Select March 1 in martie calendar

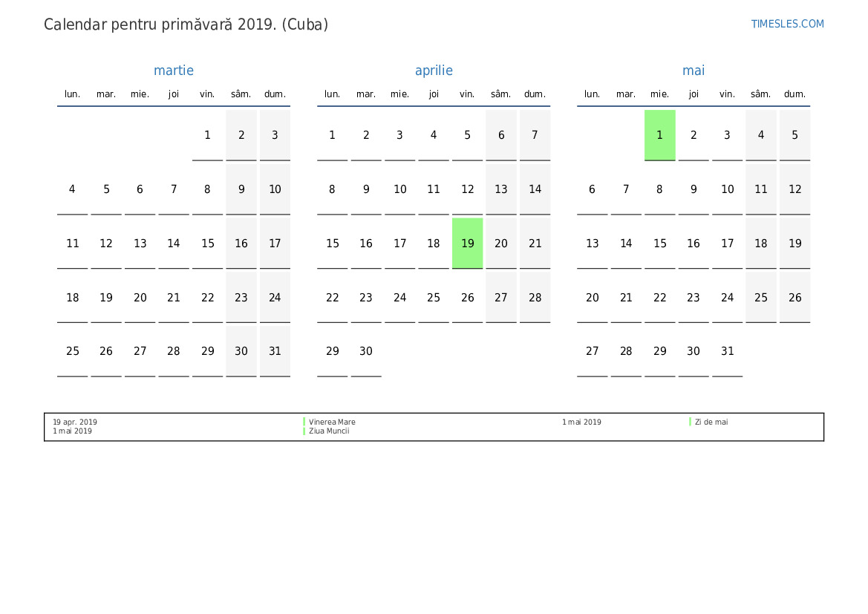click(207, 135)
